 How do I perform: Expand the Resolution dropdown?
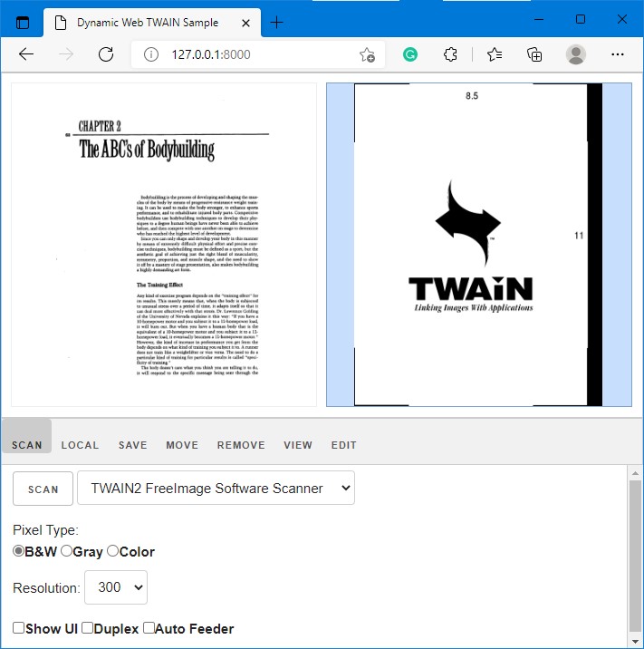[116, 587]
